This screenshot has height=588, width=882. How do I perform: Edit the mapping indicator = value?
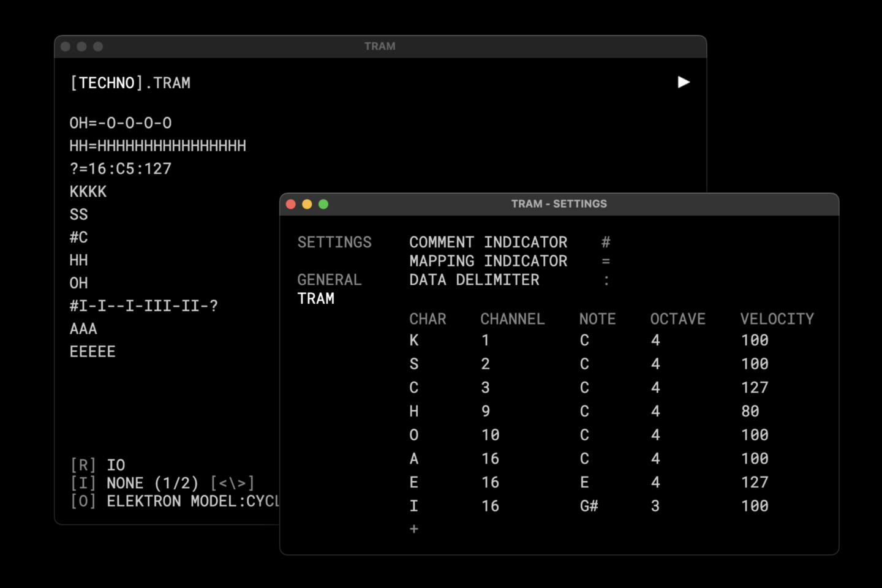[x=606, y=262]
